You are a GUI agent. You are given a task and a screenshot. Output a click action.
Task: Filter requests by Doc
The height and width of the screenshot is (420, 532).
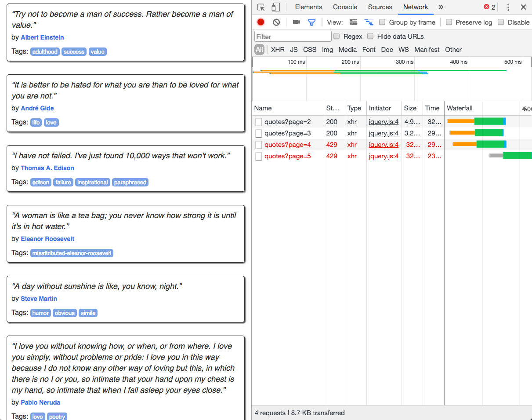(x=387, y=50)
